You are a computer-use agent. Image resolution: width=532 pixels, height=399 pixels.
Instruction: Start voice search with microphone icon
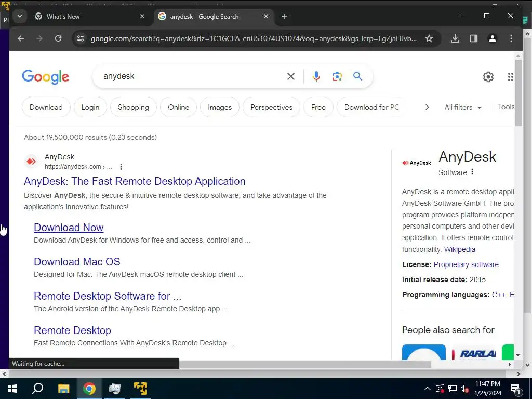[x=316, y=76]
